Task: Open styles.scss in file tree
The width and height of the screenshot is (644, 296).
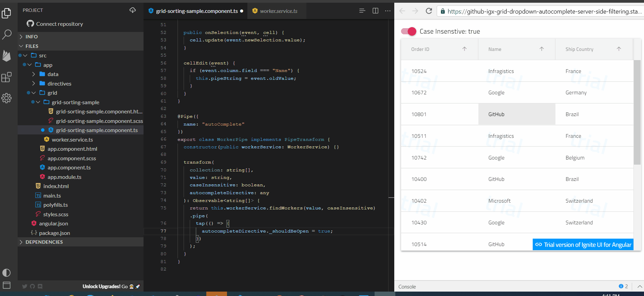Action: click(56, 214)
